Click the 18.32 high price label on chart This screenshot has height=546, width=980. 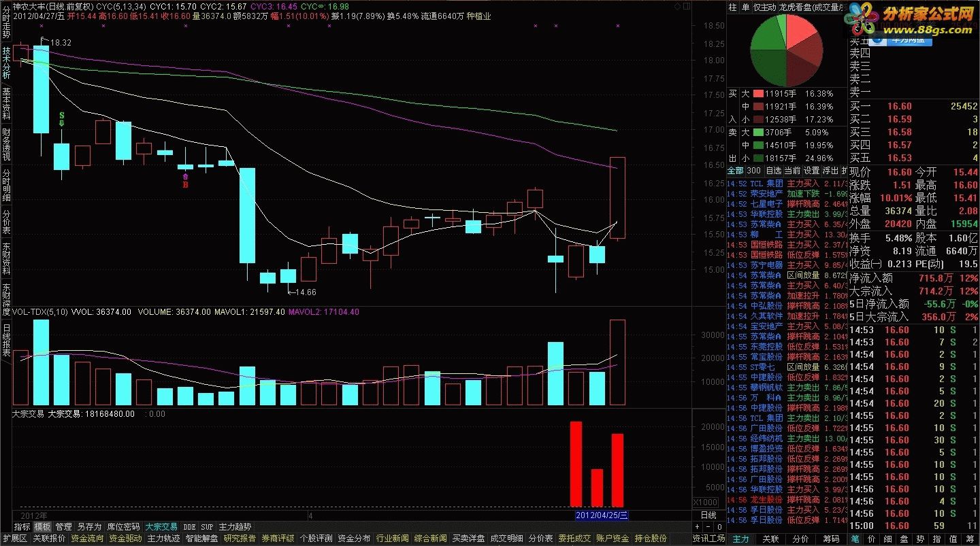point(61,42)
